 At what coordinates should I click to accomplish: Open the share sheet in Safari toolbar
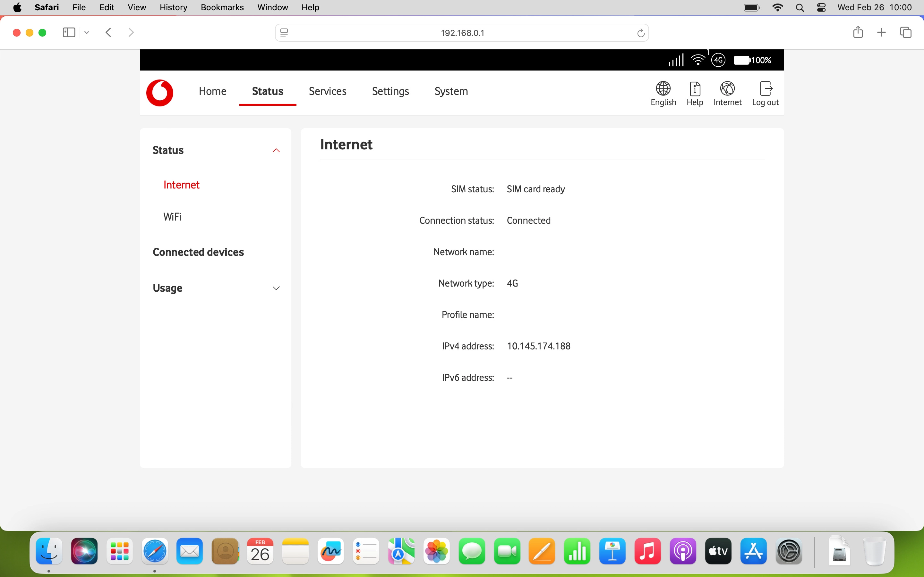858,32
